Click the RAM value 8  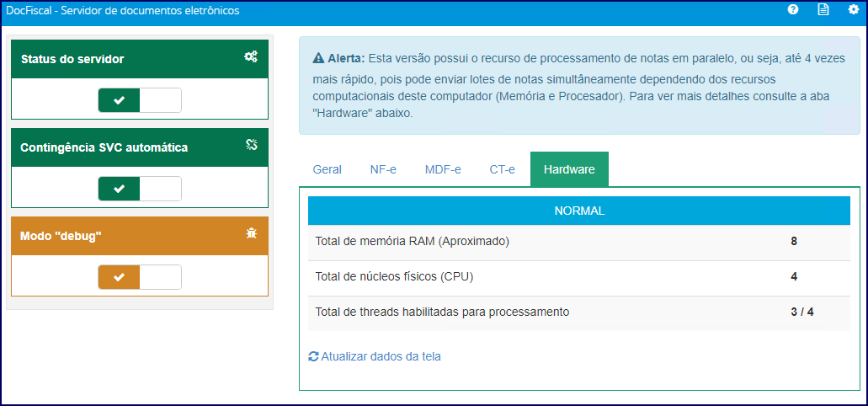click(x=794, y=242)
